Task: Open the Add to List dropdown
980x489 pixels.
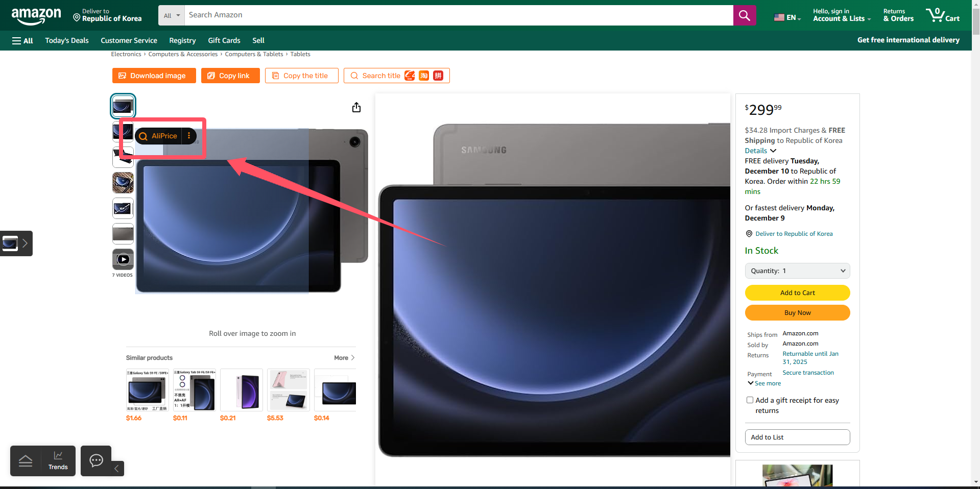Action: 797,437
